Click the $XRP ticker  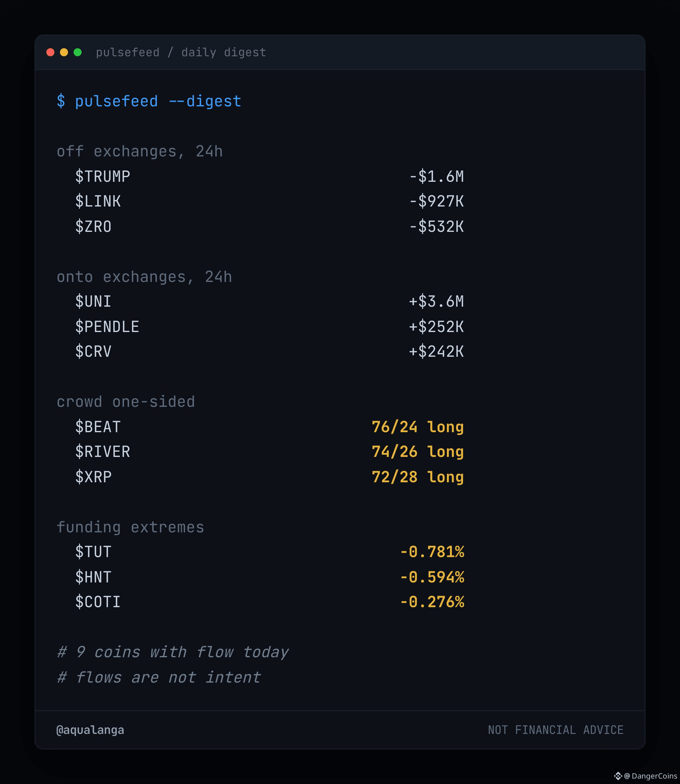93,477
